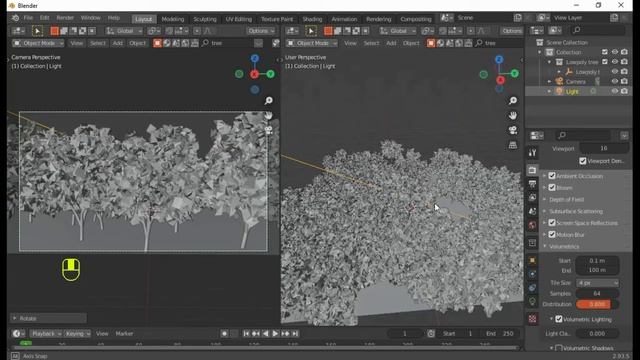Open the Output properties tab (printer icon)
This screenshot has width=640, height=360.
[x=532, y=184]
